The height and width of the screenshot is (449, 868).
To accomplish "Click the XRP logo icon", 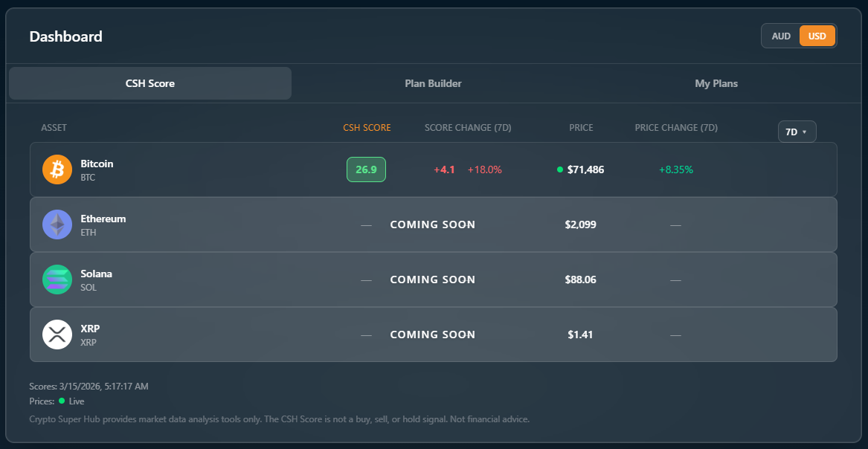I will pyautogui.click(x=57, y=335).
